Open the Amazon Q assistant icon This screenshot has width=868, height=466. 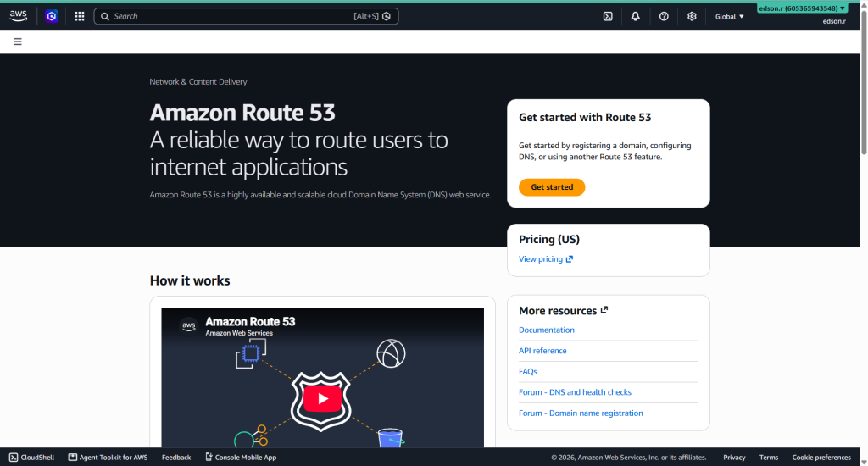coord(52,17)
